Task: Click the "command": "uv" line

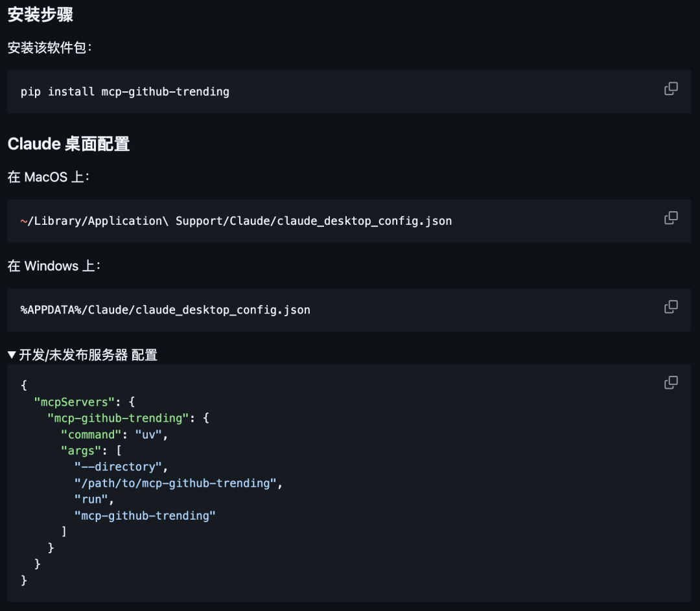Action: [x=114, y=434]
